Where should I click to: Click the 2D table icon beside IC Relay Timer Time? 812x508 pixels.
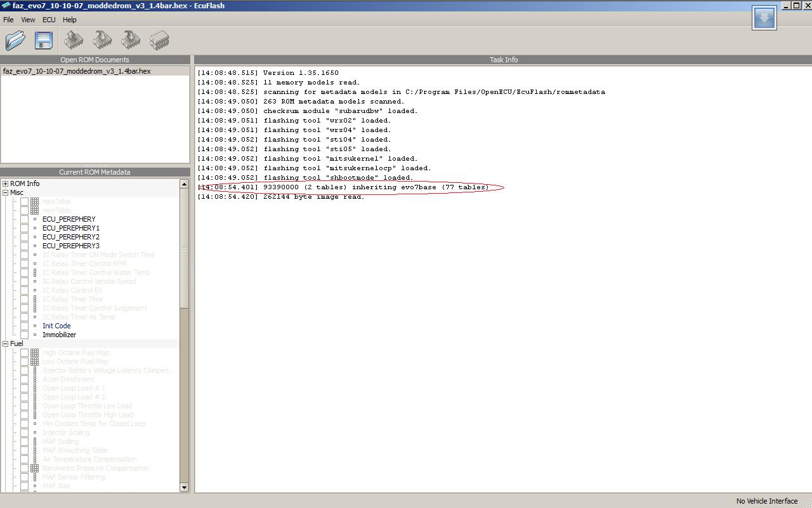coord(35,299)
